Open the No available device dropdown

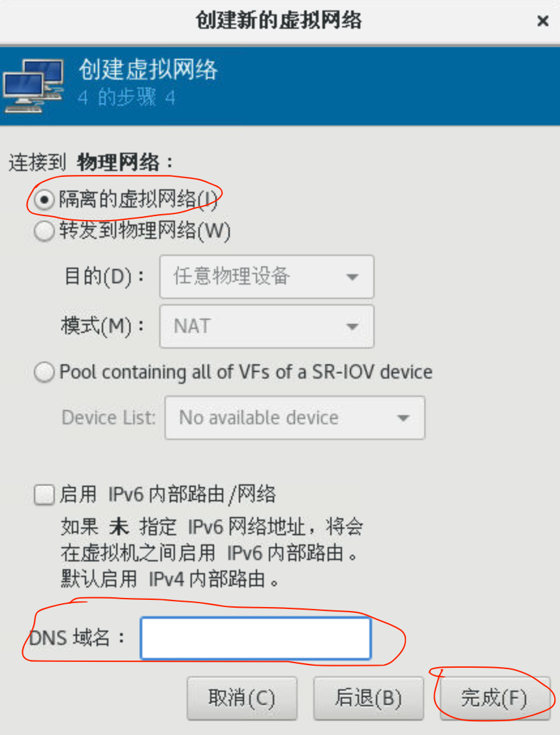(x=295, y=418)
